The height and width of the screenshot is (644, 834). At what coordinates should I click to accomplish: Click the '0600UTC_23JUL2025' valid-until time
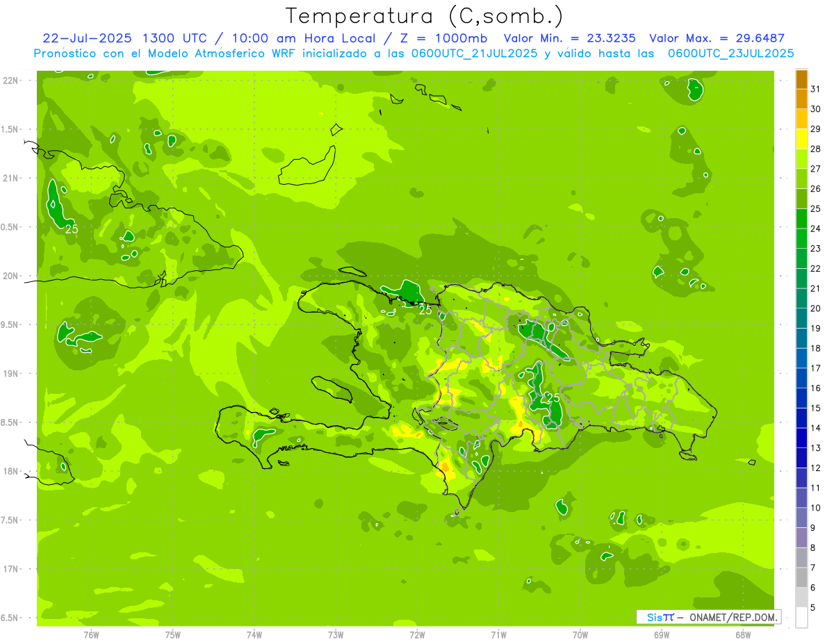[730, 53]
